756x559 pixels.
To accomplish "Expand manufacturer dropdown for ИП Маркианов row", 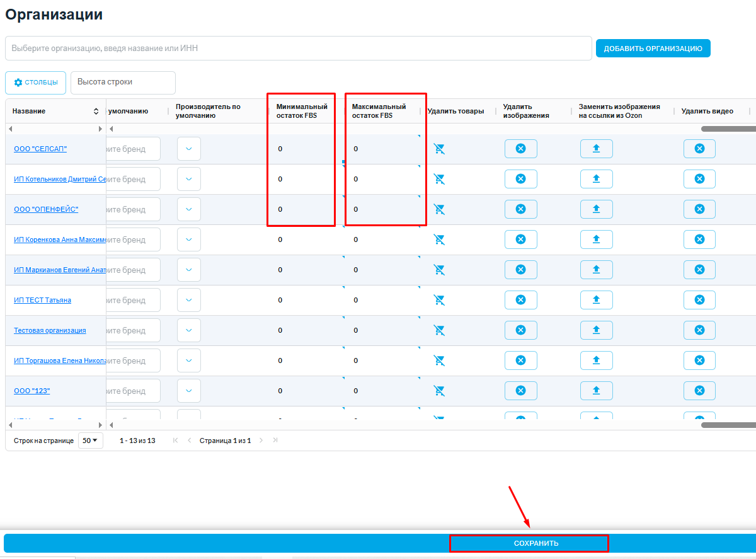I will (188, 270).
